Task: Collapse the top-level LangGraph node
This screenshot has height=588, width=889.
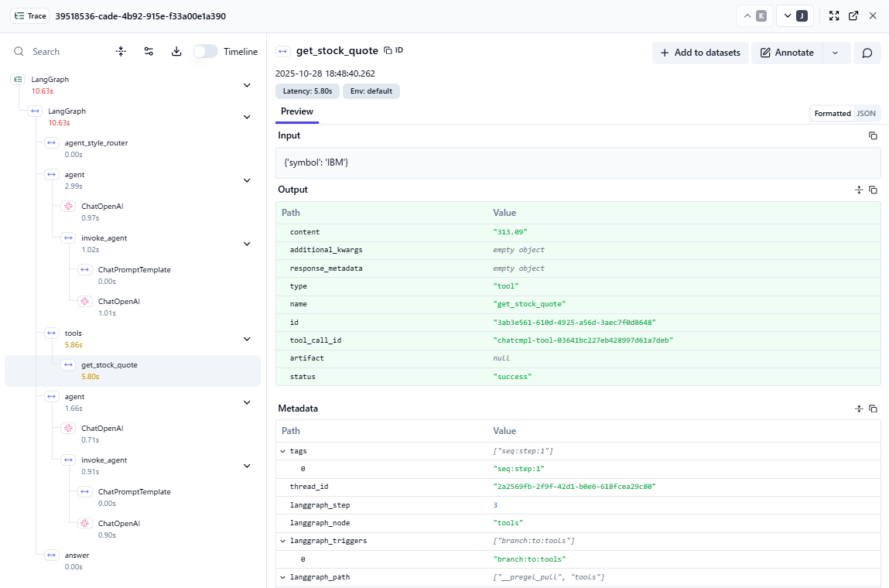Action: 247,85
